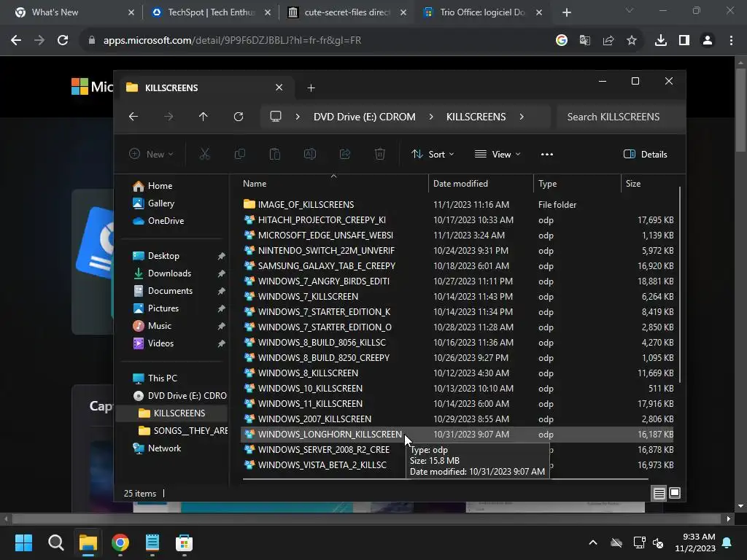Click the Search KILLSCREENS box
747x560 pixels.
pyautogui.click(x=619, y=117)
